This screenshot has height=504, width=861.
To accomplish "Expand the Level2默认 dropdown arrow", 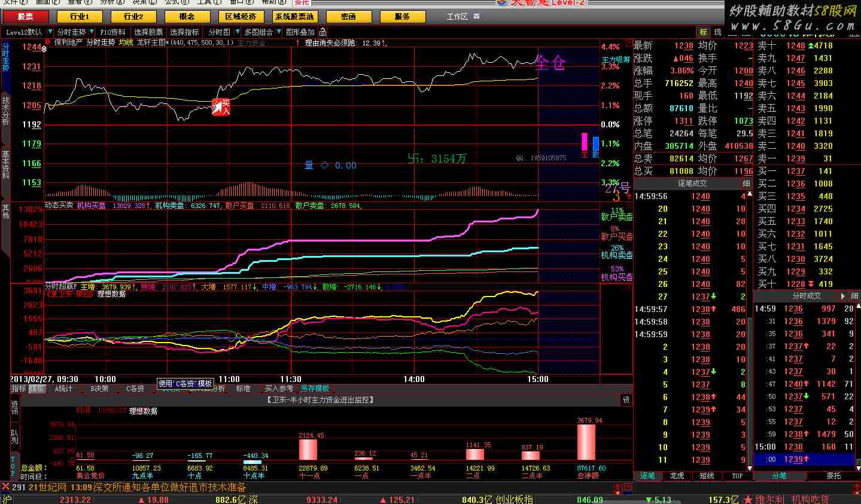I will (50, 32).
